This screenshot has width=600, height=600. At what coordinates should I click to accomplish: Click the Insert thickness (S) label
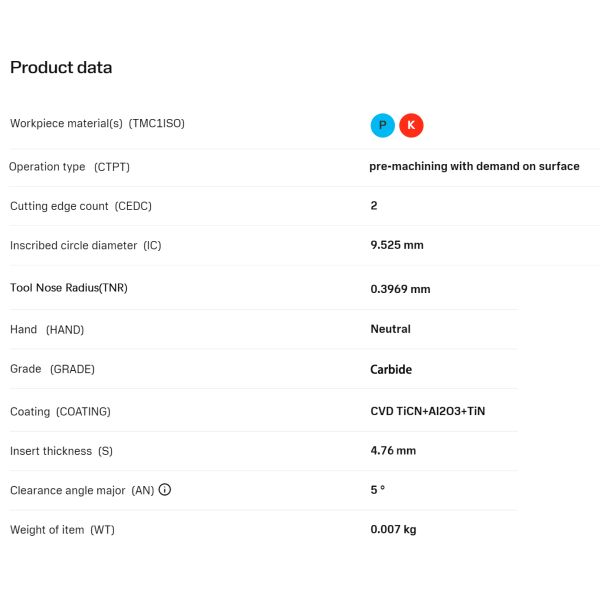(x=61, y=451)
